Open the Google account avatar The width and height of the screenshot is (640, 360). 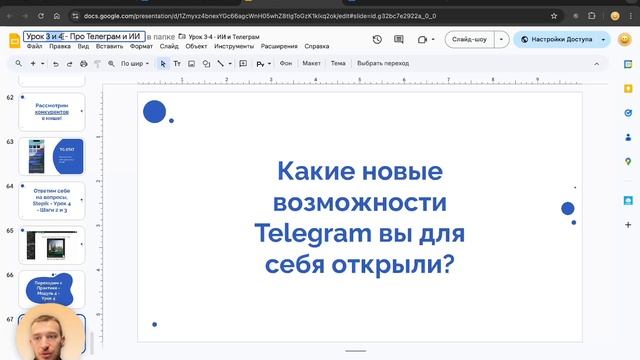[x=624, y=40]
